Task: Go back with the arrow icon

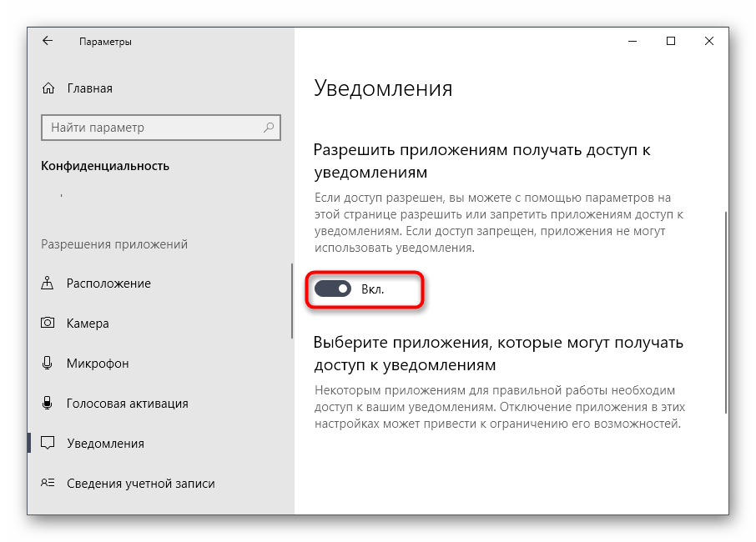Action: pyautogui.click(x=48, y=41)
